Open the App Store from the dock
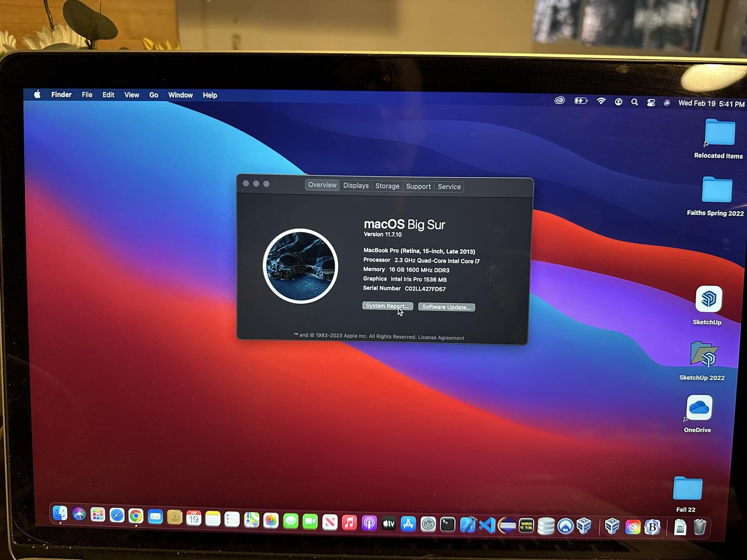The image size is (747, 560). pyautogui.click(x=408, y=524)
